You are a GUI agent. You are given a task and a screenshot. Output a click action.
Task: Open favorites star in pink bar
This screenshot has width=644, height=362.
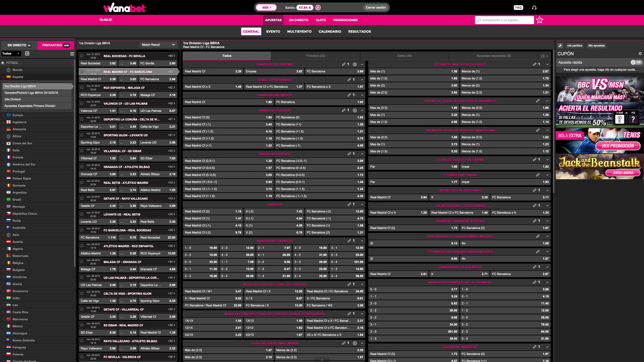[540, 20]
